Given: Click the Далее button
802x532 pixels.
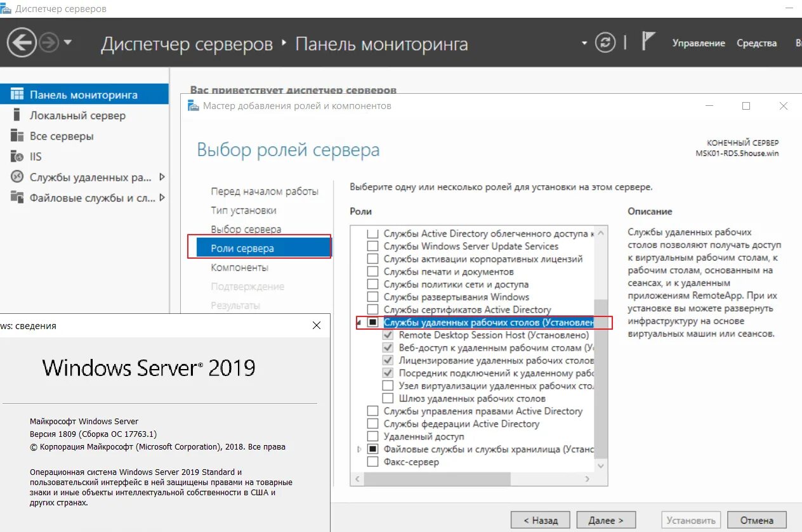Looking at the screenshot, I should click(605, 519).
